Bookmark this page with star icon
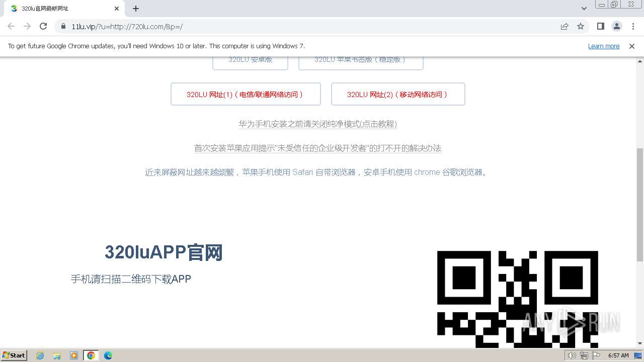 pyautogui.click(x=581, y=26)
